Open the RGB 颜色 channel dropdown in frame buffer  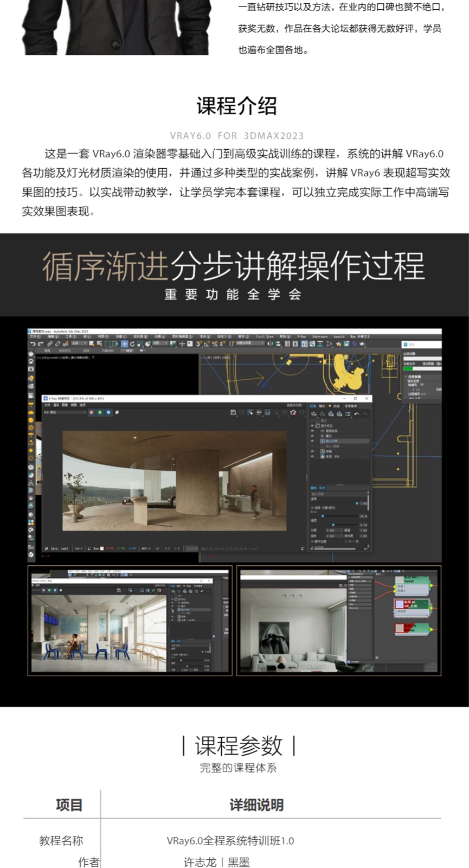[65, 412]
